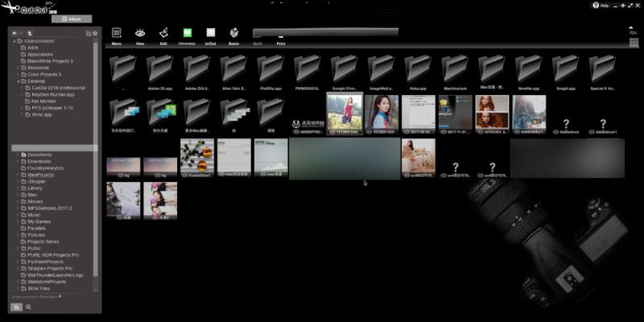
Task: Open the Menu toolbar icon
Action: [117, 35]
